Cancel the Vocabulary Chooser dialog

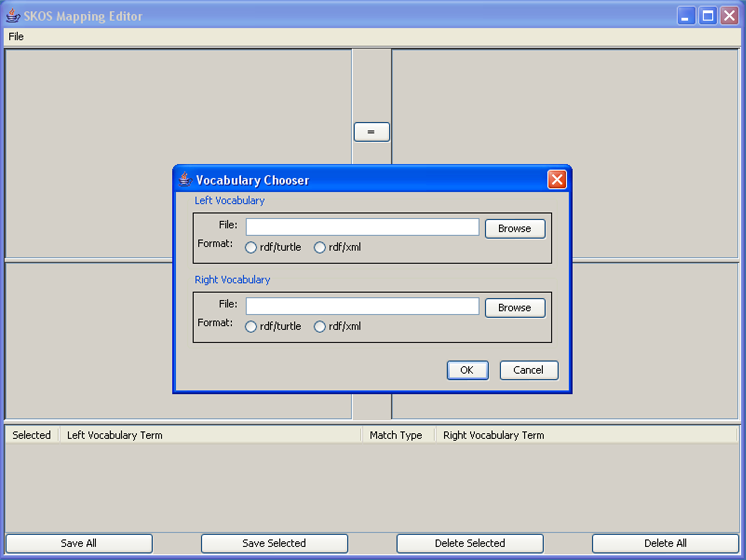(x=528, y=370)
